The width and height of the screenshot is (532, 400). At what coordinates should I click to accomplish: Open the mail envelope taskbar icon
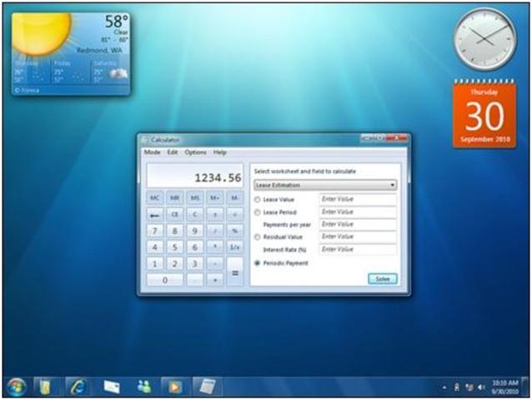tap(112, 387)
